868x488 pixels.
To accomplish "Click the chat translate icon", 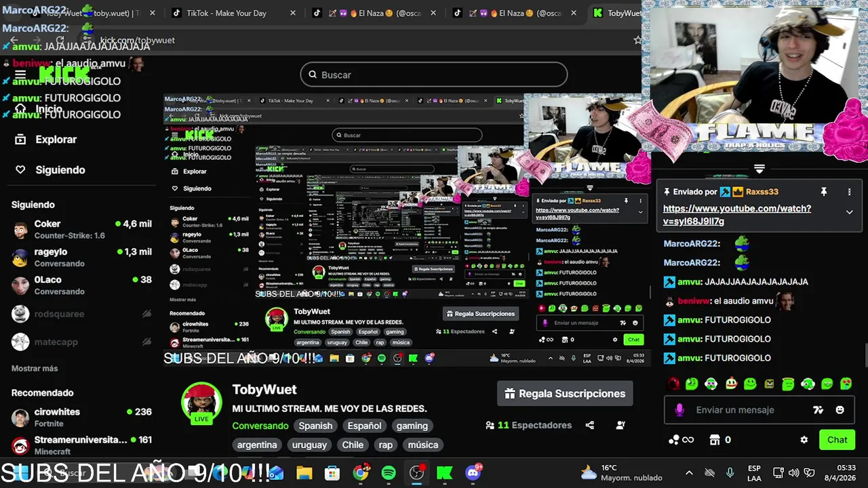I will coord(818,410).
